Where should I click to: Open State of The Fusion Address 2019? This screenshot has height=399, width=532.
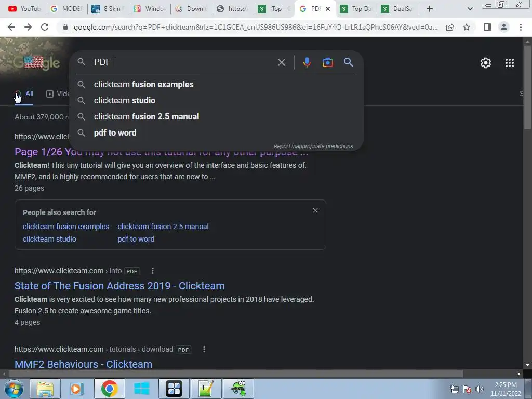119,286
